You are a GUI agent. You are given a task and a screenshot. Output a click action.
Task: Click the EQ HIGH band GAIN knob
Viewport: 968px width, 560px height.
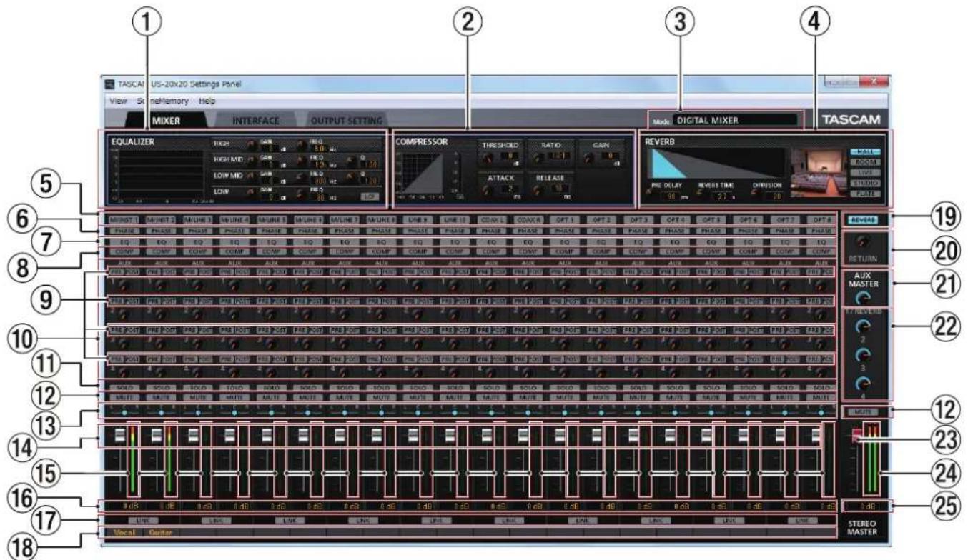(251, 144)
